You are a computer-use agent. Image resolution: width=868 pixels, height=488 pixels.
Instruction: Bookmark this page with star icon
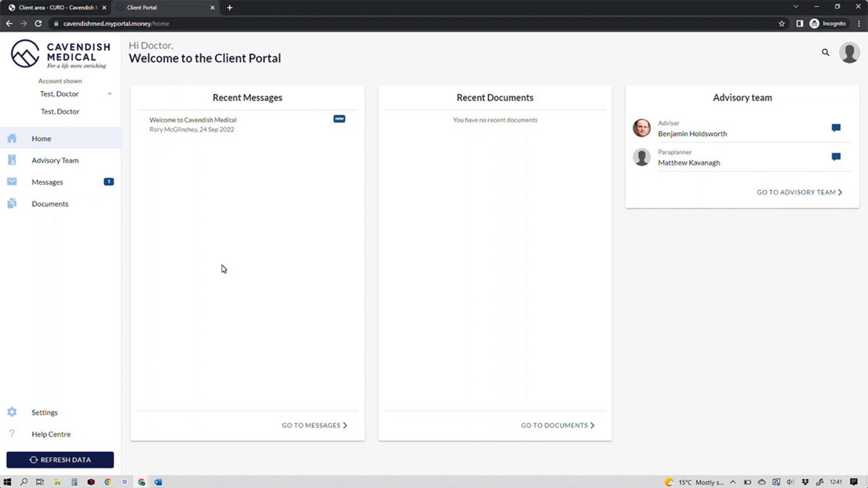pos(782,24)
